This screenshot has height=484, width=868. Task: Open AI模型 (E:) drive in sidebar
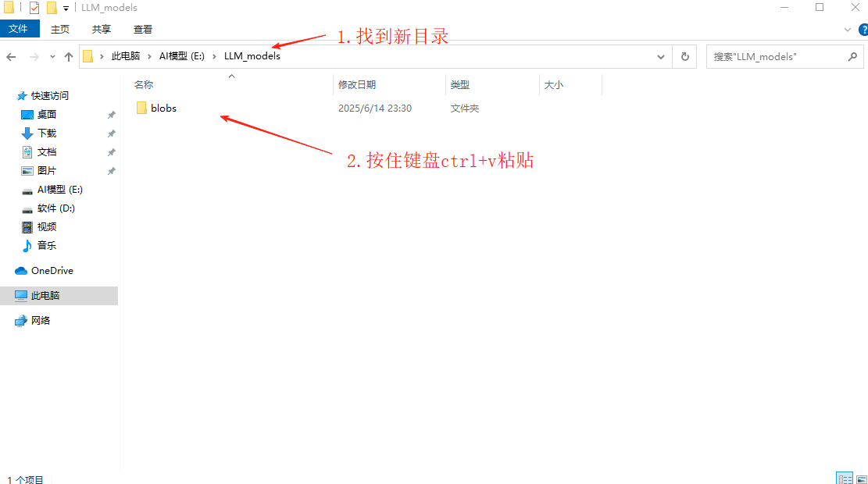60,190
